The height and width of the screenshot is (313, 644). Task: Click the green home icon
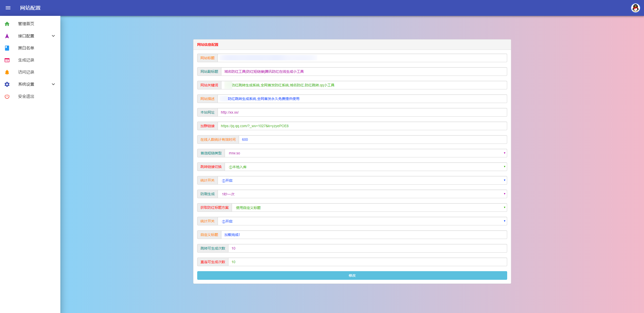(7, 24)
